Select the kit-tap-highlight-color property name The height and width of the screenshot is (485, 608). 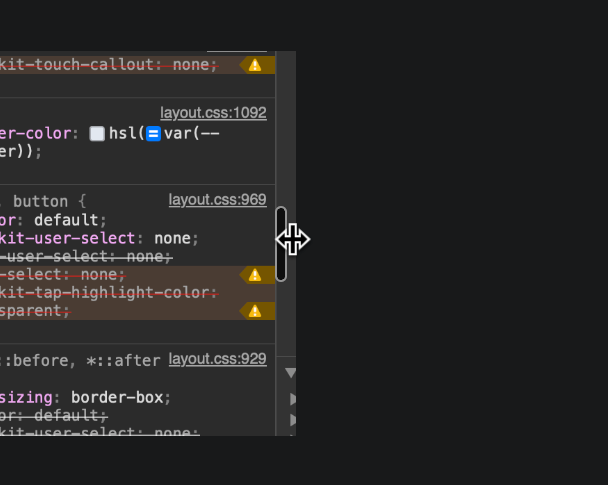108,293
